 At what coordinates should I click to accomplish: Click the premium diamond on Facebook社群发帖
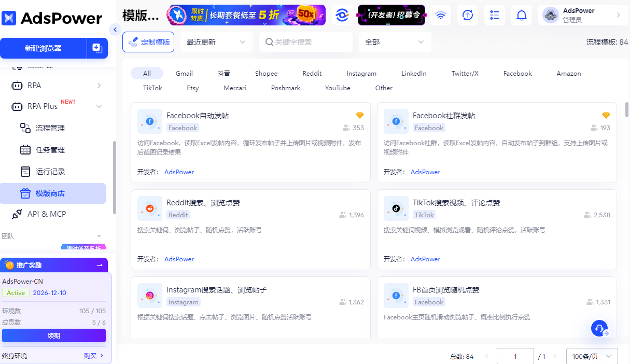click(x=606, y=115)
